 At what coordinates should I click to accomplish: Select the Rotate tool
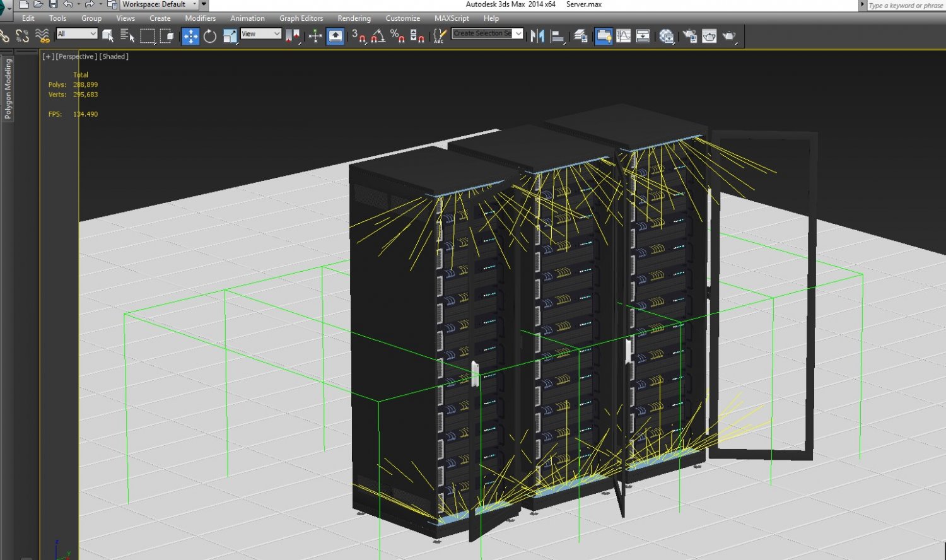coord(210,36)
